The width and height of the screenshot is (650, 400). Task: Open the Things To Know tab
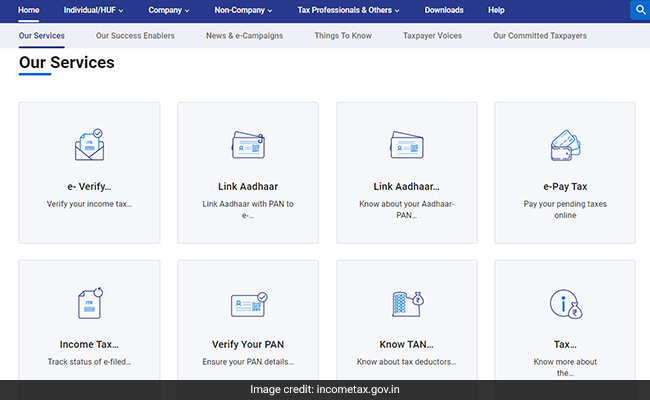(343, 36)
